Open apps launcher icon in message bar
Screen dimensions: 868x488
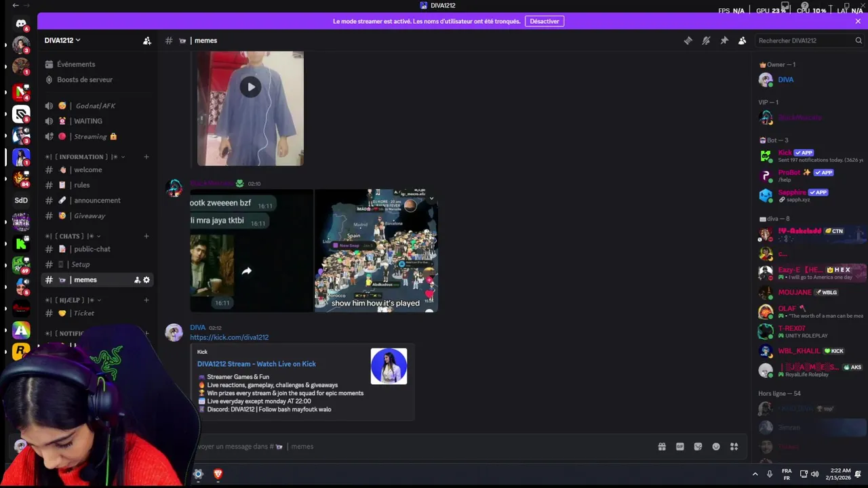[x=734, y=447]
